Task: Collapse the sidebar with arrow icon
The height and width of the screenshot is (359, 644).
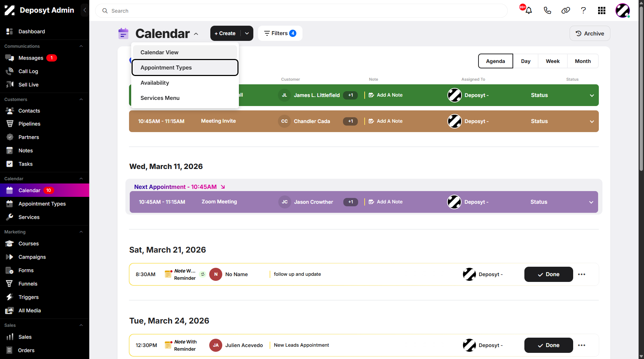Action: 85,10
